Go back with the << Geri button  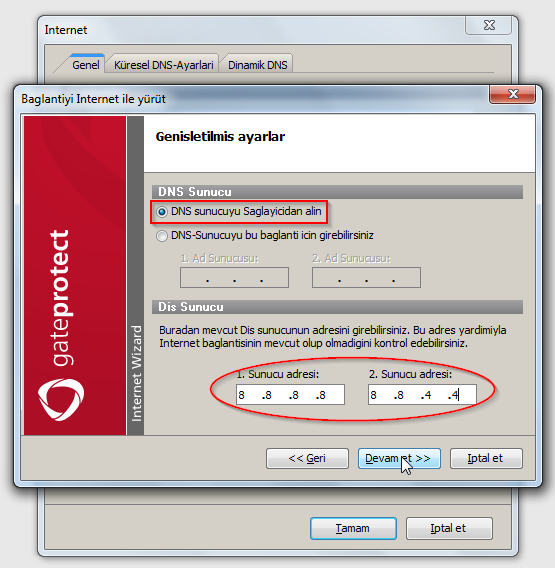pyautogui.click(x=307, y=458)
